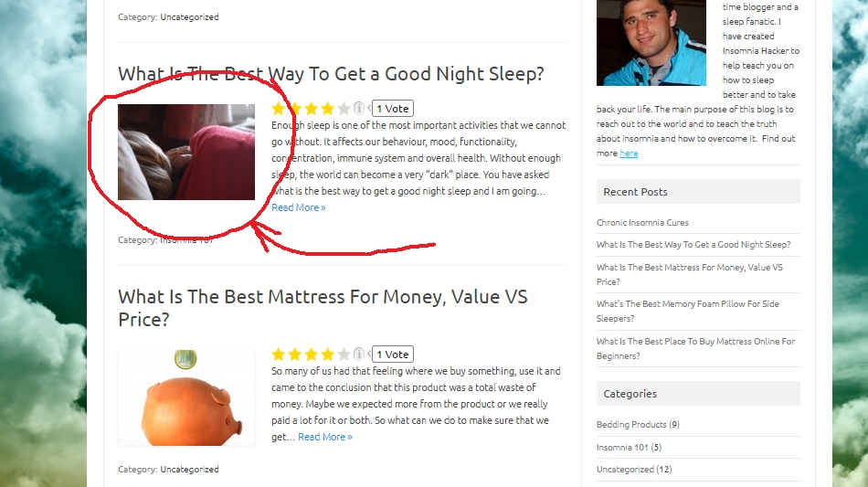Follow the 'here' link in author bio
Screen dimensions: 868x487
[629, 154]
